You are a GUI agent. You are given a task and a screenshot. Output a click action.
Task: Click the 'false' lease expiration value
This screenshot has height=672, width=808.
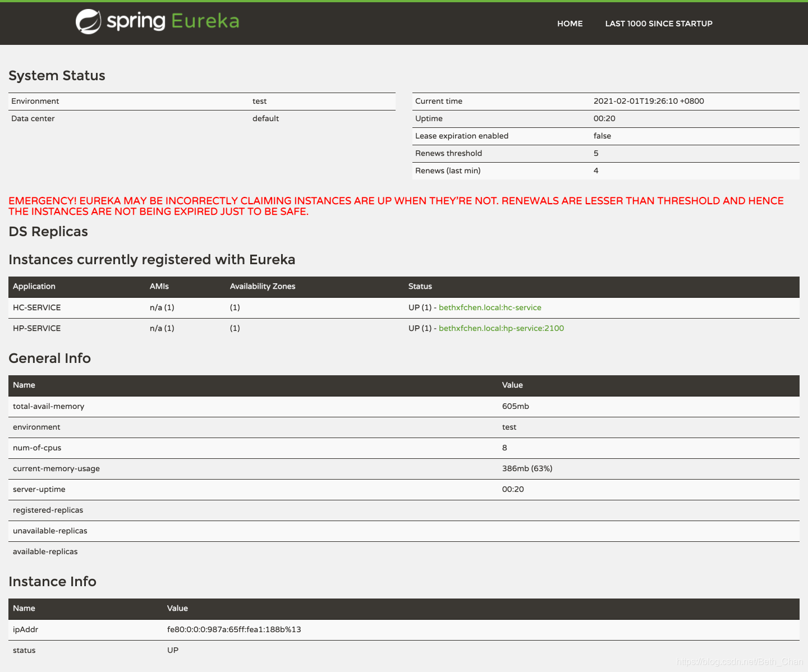click(602, 136)
